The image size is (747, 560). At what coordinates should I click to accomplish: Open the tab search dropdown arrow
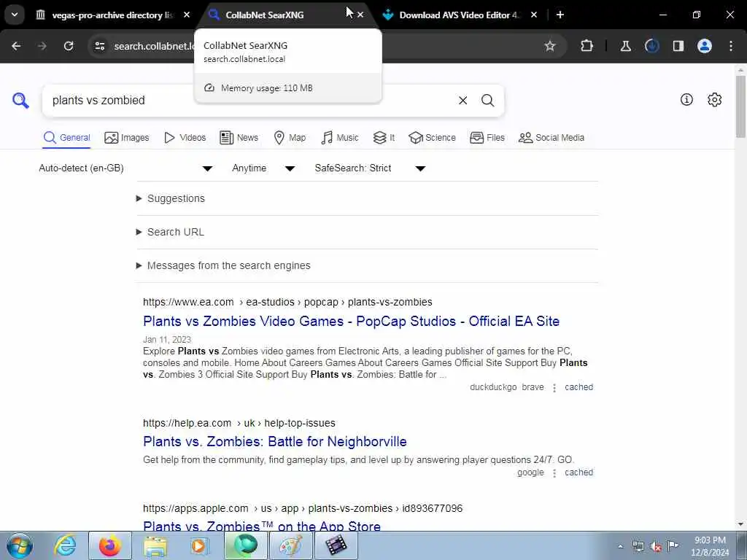click(x=15, y=15)
